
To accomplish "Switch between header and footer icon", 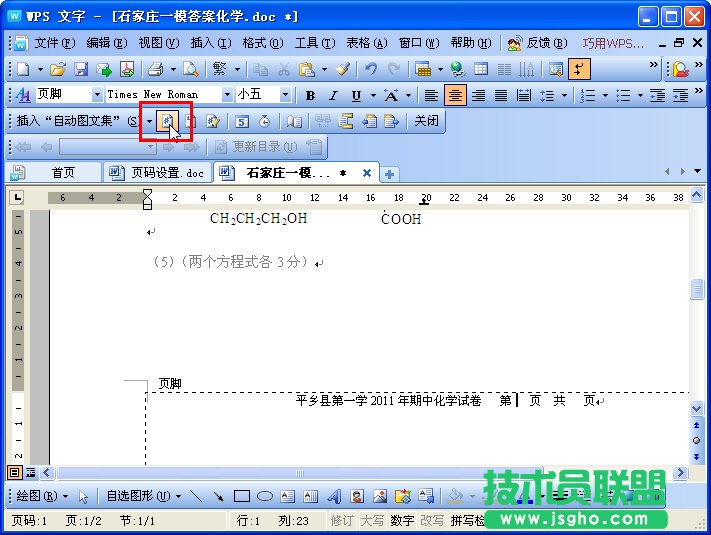I will coord(346,122).
